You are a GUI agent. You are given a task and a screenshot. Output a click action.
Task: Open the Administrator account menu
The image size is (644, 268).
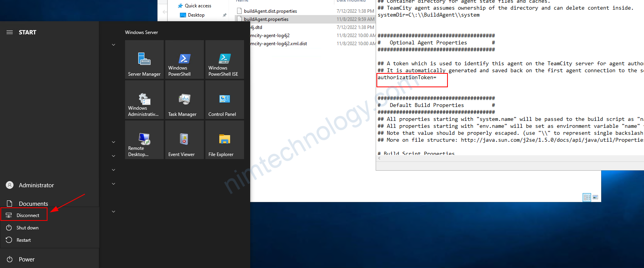pos(49,185)
